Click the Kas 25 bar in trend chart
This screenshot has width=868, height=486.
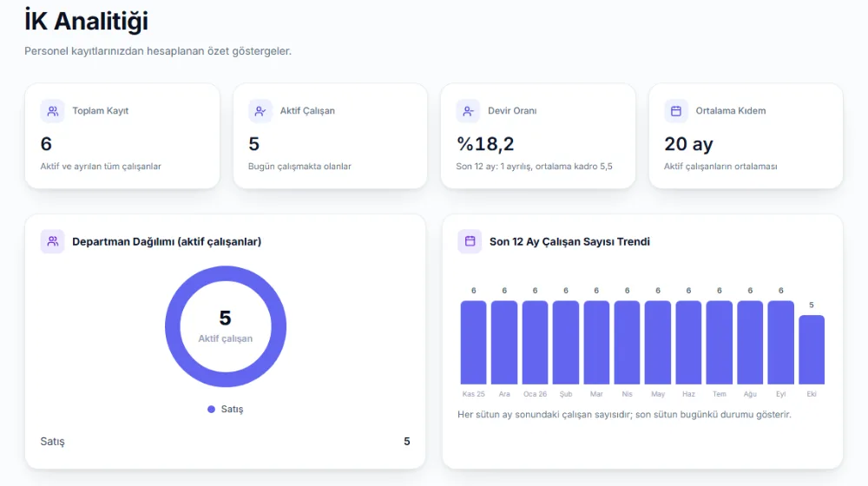click(473, 343)
